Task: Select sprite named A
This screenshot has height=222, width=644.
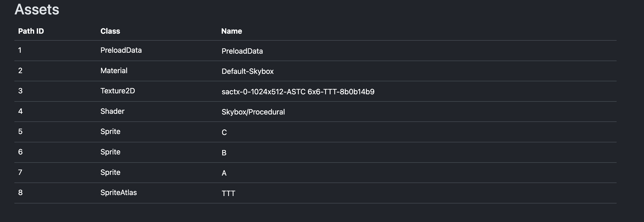Action: pos(224,173)
